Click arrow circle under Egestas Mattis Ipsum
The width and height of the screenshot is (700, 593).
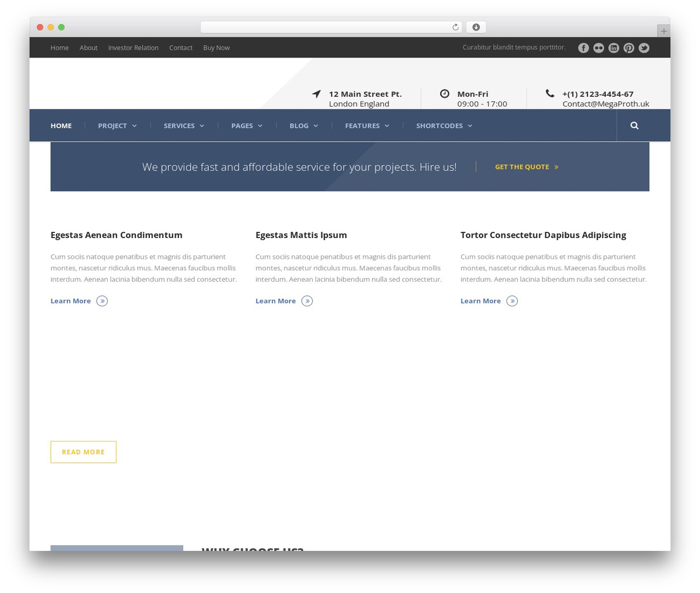tap(307, 301)
